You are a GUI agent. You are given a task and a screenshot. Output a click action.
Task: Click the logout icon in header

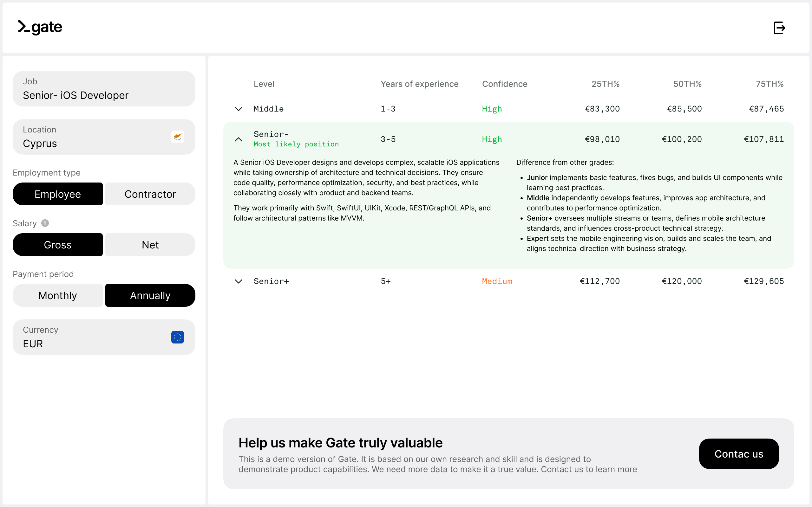click(x=779, y=28)
